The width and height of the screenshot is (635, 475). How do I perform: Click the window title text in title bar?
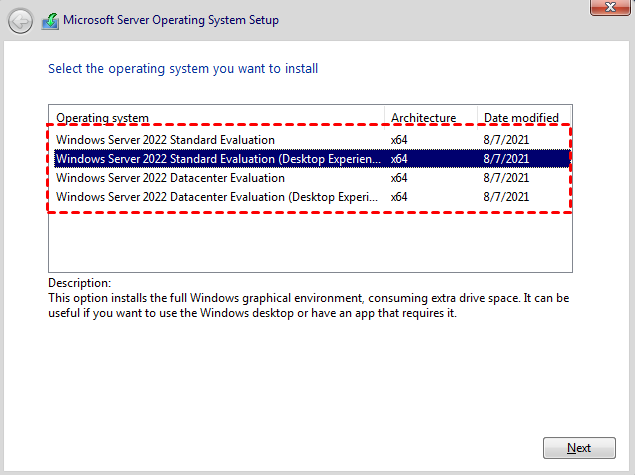pos(171,20)
